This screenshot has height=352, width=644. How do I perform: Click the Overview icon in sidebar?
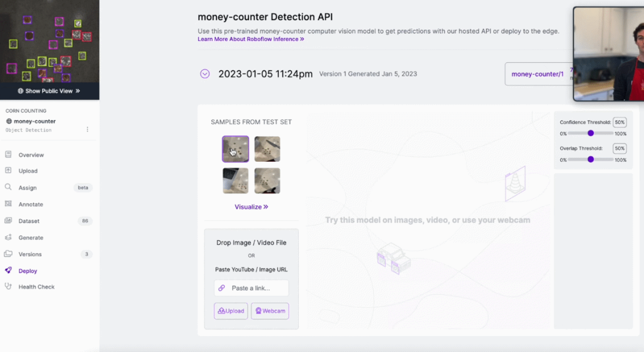(8, 155)
